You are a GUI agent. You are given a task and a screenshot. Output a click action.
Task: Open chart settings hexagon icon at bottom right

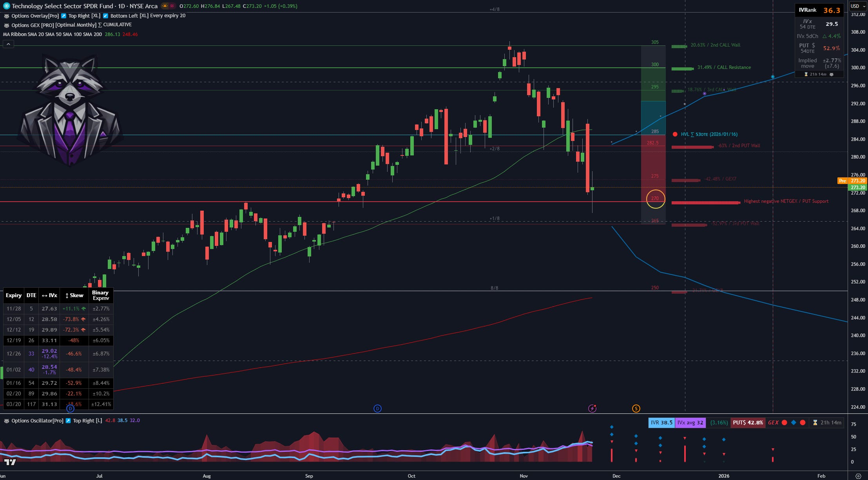pos(858,476)
